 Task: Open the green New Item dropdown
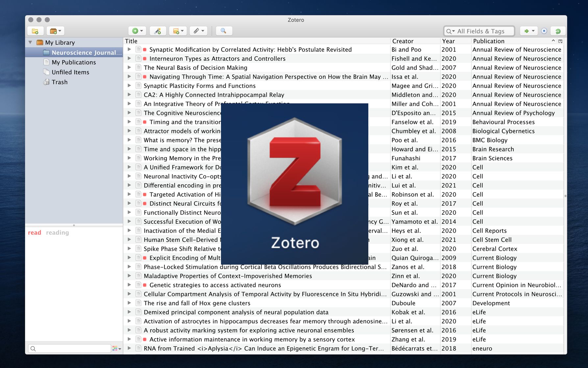[137, 31]
